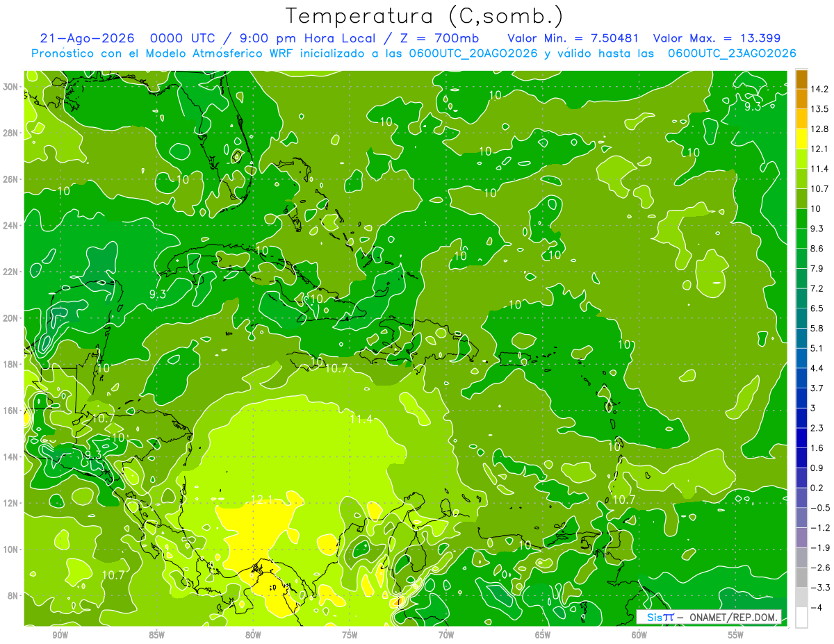This screenshot has width=834, height=644.
Task: Click the colorbar label "6.5"
Action: pyautogui.click(x=817, y=308)
